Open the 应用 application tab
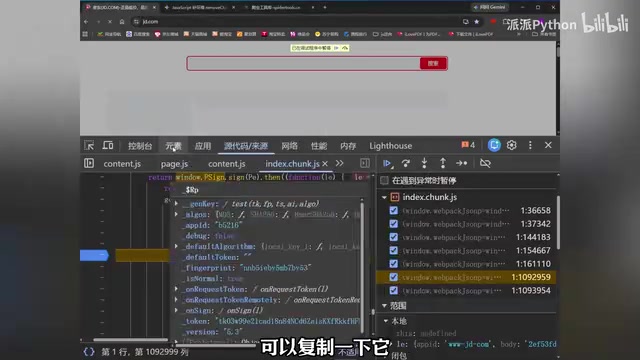This screenshot has height=360, width=640. coord(203,146)
